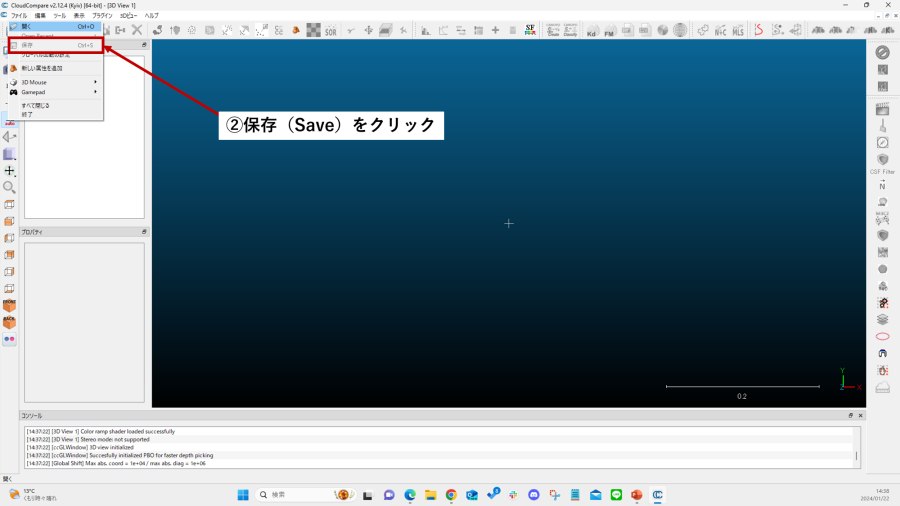The width and height of the screenshot is (900, 506).
Task: Click the console line 'Stereo mode: not supported'
Action: (88, 439)
